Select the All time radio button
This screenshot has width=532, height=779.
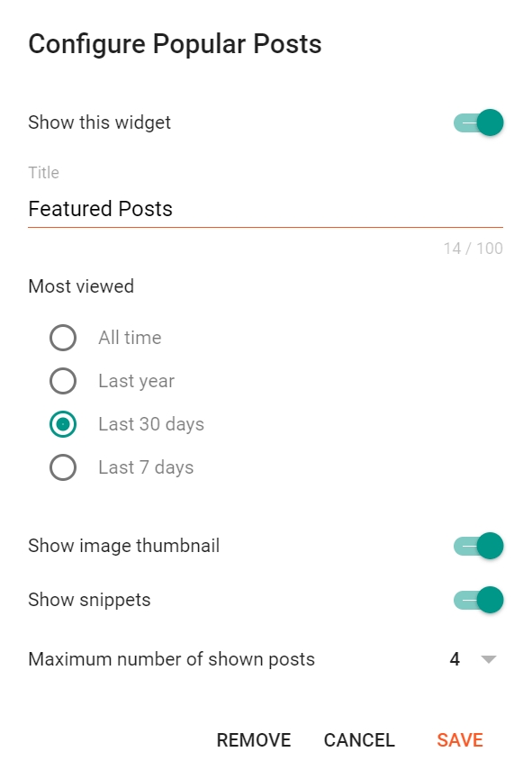(63, 338)
